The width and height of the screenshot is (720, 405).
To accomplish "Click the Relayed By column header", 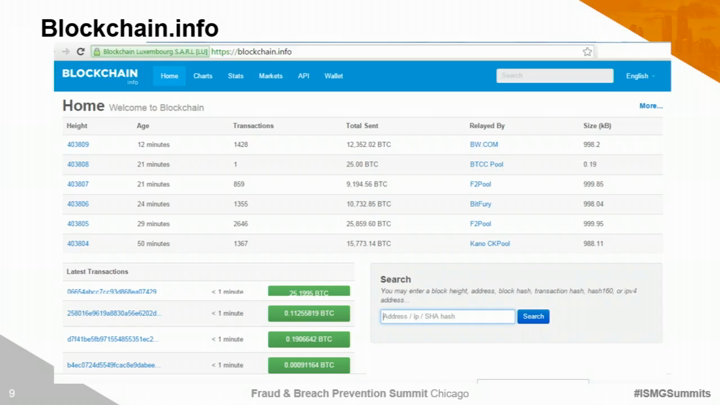I will pyautogui.click(x=487, y=125).
